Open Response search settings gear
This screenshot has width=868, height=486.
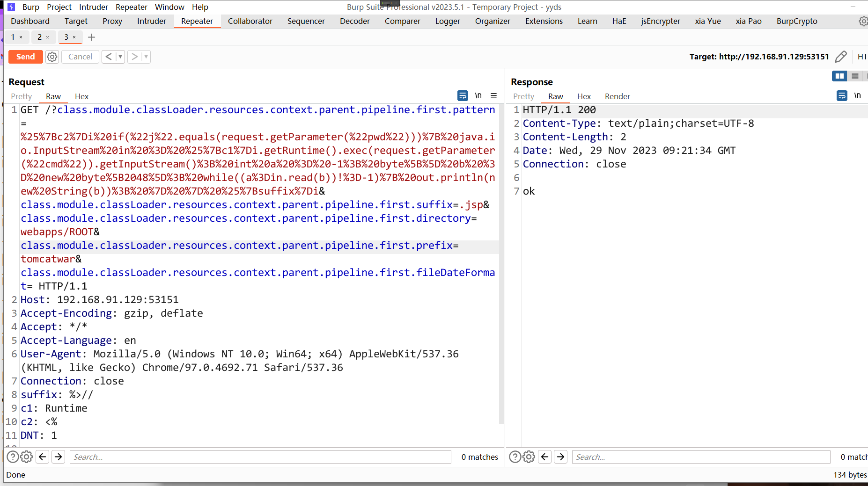[529, 457]
